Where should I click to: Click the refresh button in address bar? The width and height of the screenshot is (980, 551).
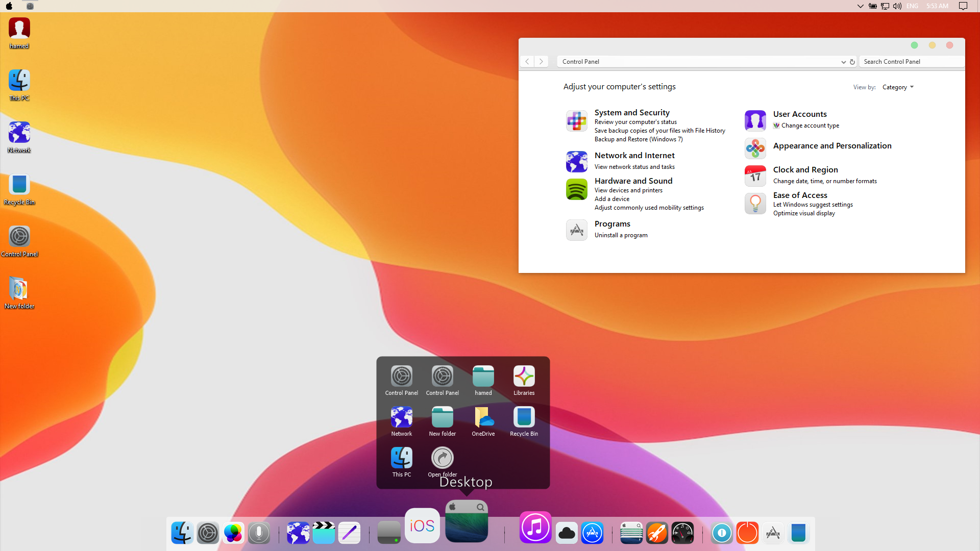click(x=852, y=62)
